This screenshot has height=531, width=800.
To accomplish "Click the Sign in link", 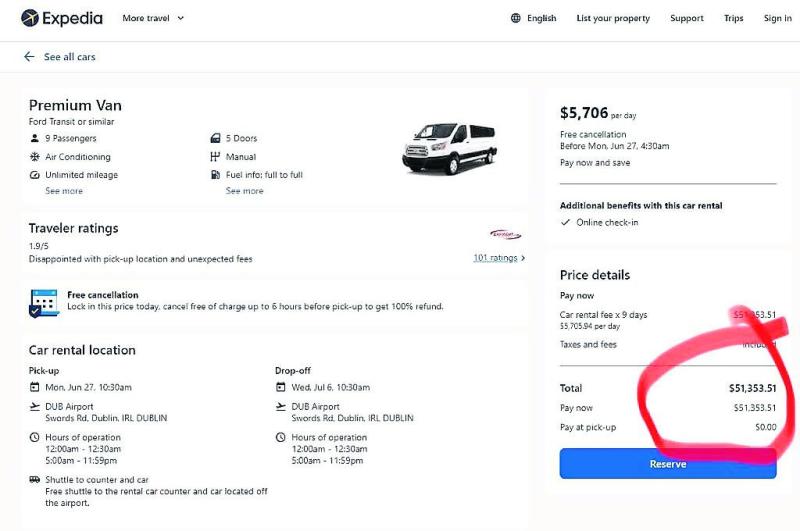I will pos(777,18).
